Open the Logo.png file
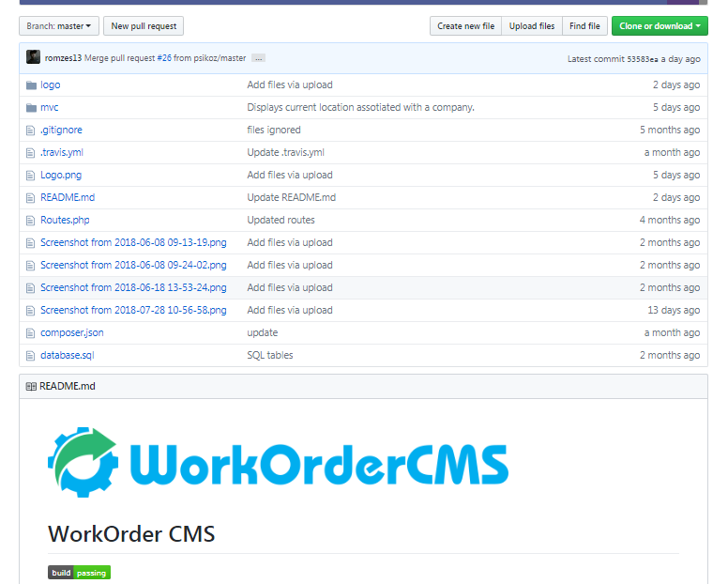Image resolution: width=728 pixels, height=584 pixels. [x=61, y=176]
